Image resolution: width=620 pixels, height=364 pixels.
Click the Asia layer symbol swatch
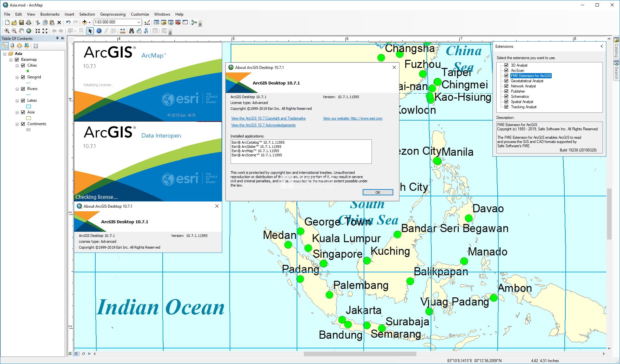28,118
